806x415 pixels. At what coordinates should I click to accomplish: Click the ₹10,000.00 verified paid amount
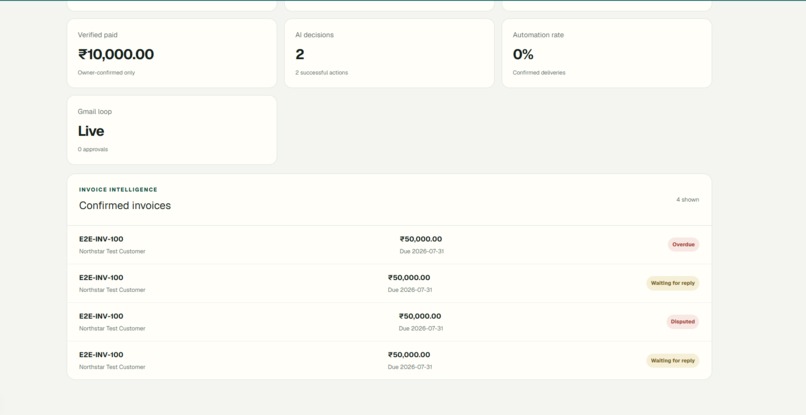pyautogui.click(x=116, y=54)
